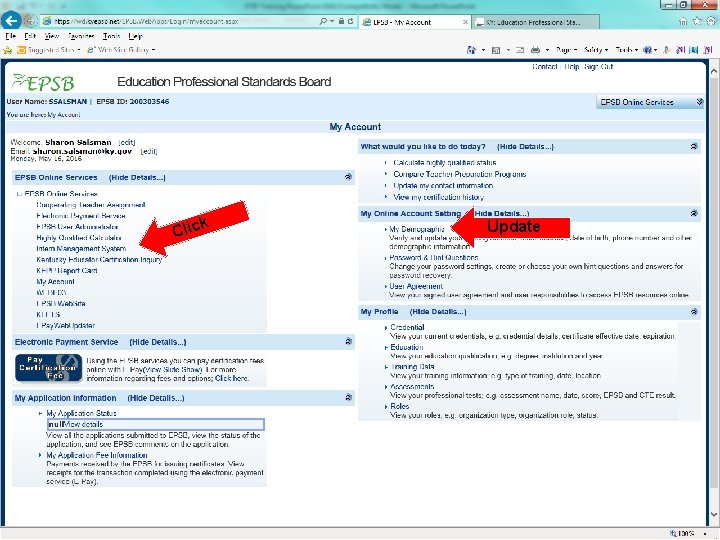Click the Intern Management System link

(x=81, y=248)
